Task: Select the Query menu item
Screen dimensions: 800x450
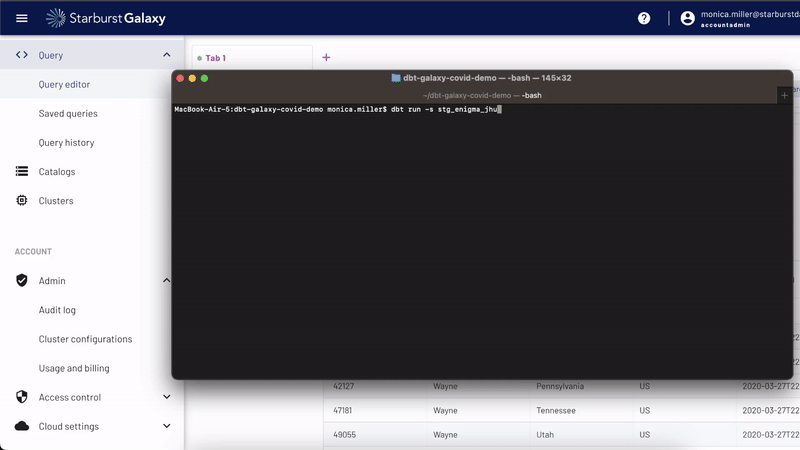Action: (x=51, y=55)
